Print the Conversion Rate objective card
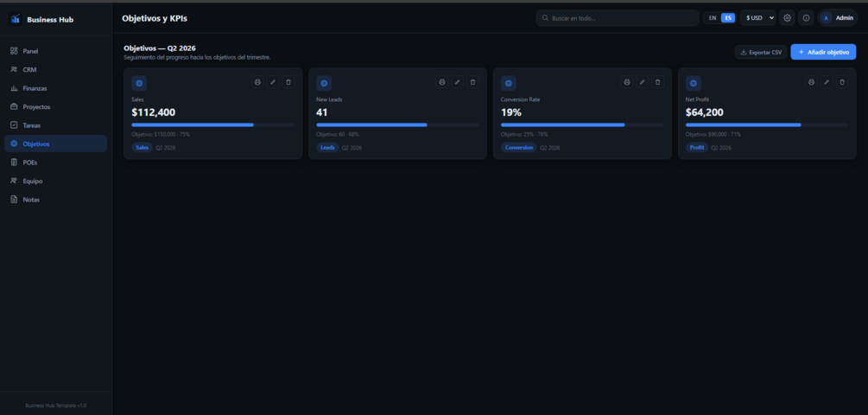 [627, 82]
